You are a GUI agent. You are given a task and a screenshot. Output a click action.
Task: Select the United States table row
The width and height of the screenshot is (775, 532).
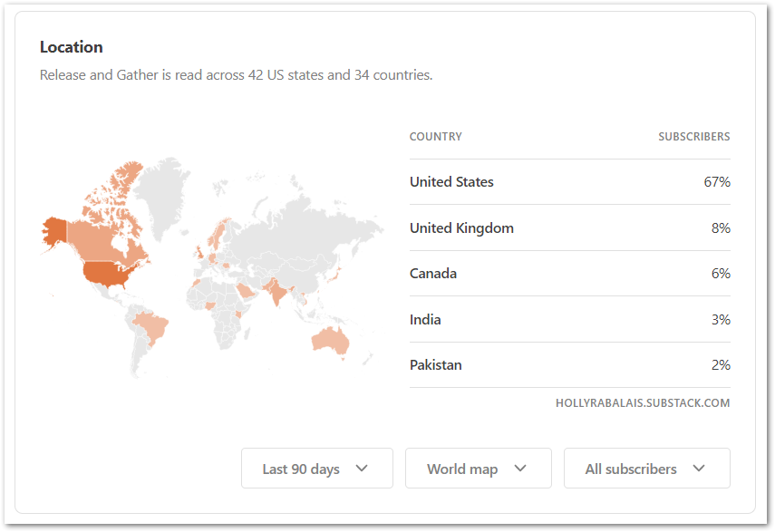(570, 182)
